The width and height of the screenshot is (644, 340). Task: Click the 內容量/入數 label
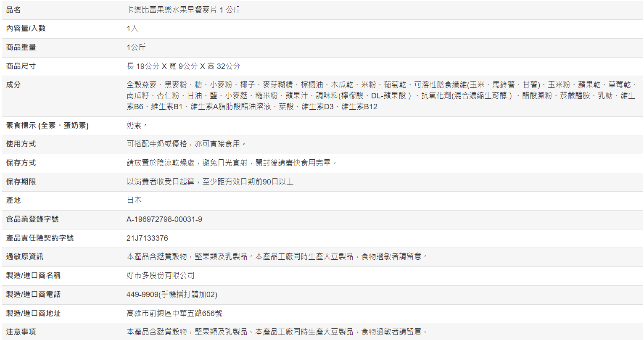coord(26,28)
